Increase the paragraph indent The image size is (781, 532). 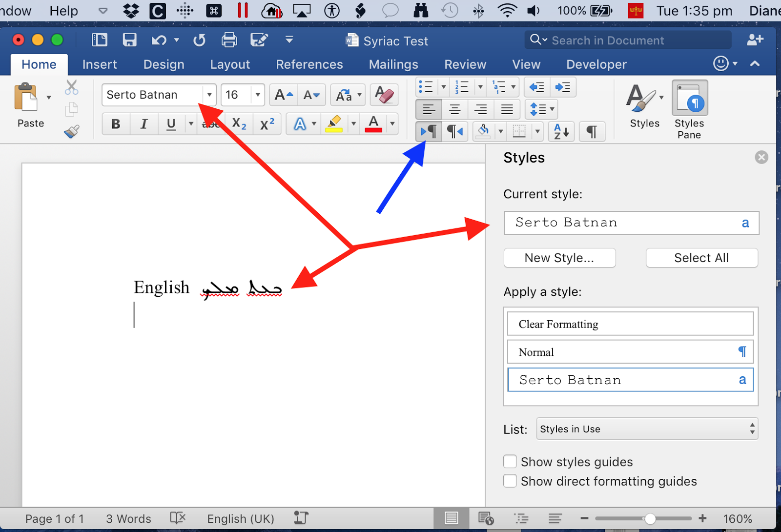coord(563,87)
